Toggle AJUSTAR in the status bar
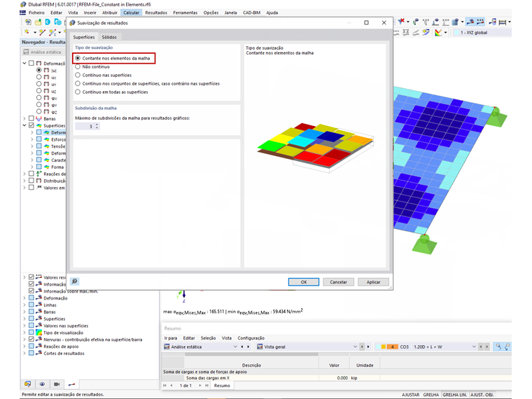 [410, 395]
